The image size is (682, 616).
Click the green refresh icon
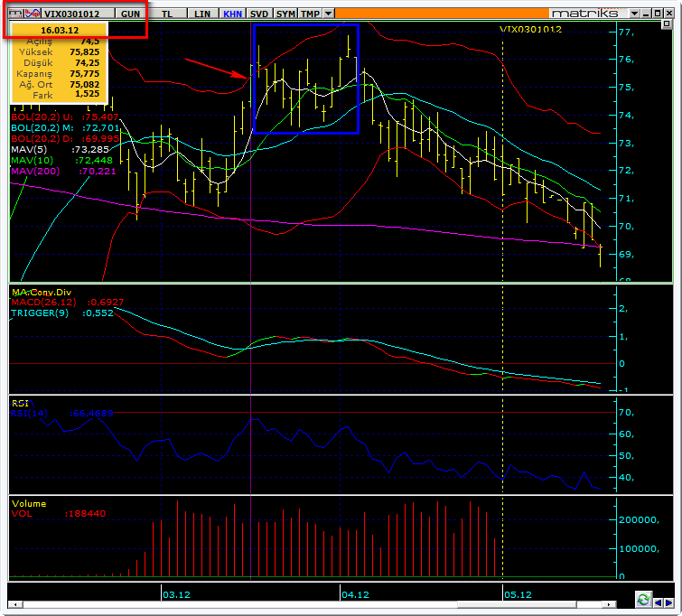[x=643, y=600]
